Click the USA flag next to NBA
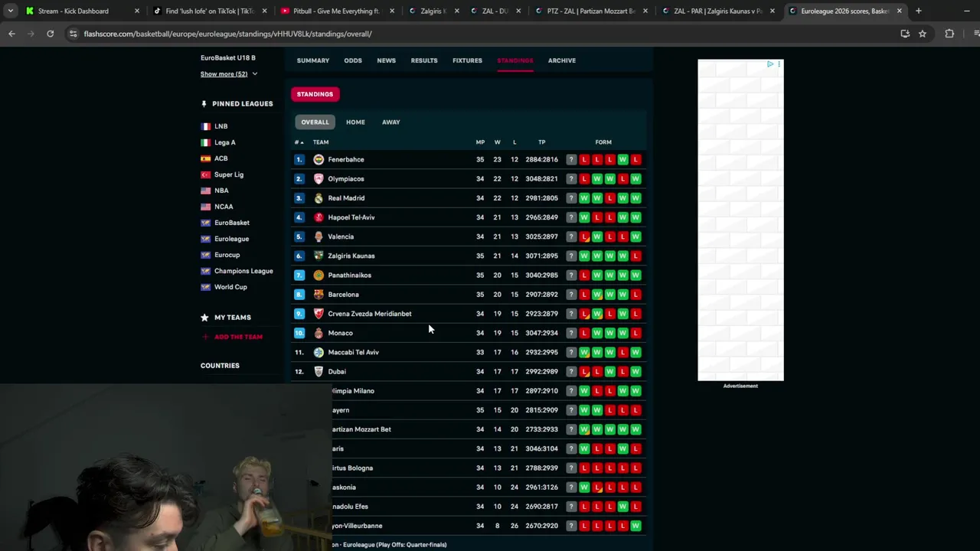Screen dimensions: 980x551 [x=205, y=191]
